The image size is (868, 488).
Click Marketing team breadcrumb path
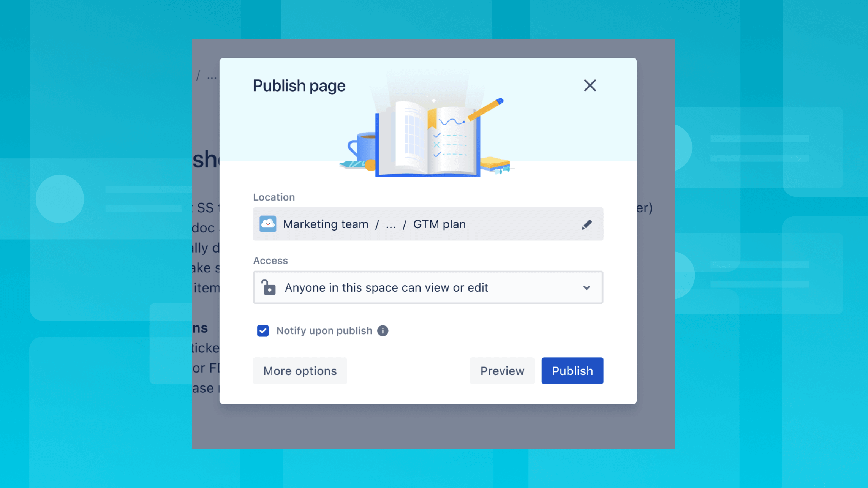326,224
